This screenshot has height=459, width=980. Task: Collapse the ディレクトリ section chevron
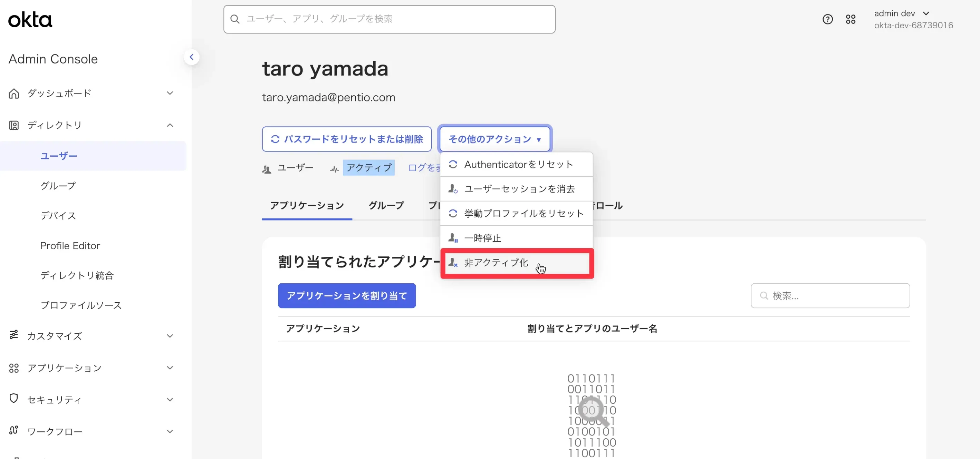[x=170, y=125]
